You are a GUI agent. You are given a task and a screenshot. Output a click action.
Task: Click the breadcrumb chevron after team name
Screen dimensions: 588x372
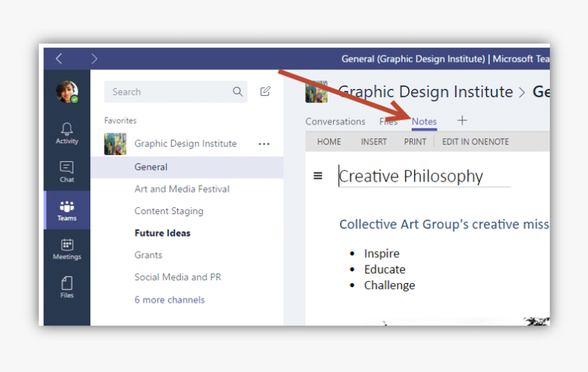coord(522,92)
